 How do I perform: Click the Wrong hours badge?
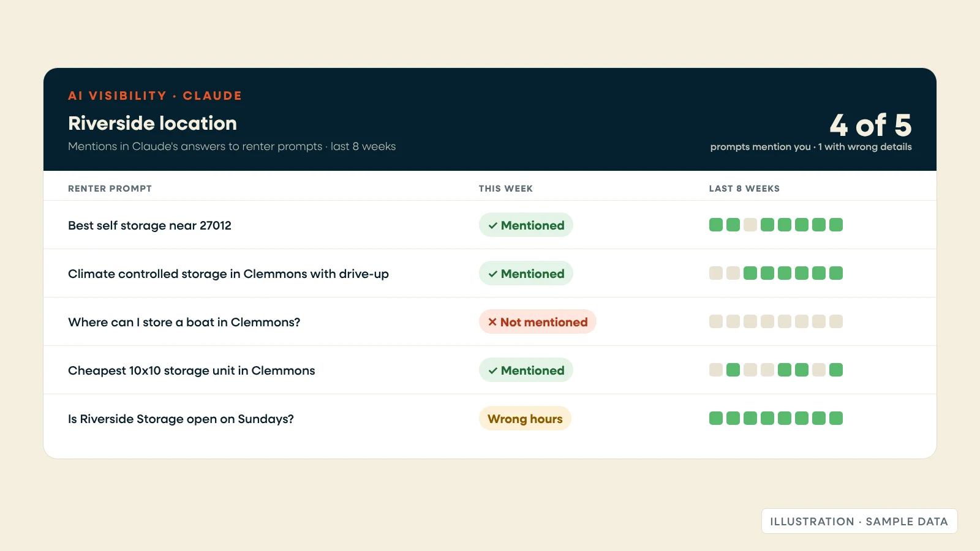pos(525,418)
